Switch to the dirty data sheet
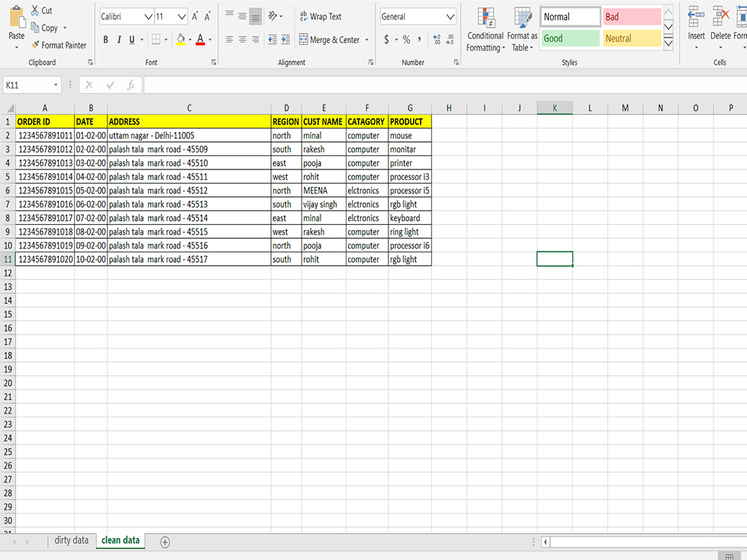This screenshot has width=747, height=560. point(72,540)
